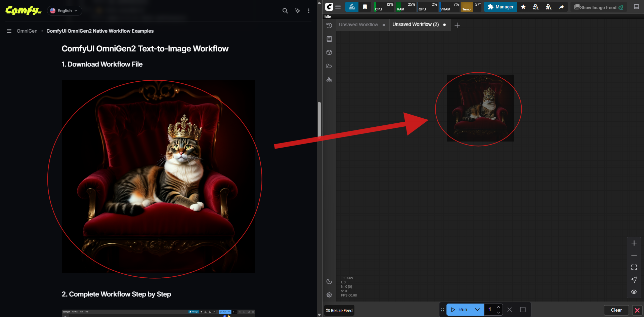Viewport: 644px width, 317px height.
Task: Click the square clear-queue icon
Action: pos(523,310)
